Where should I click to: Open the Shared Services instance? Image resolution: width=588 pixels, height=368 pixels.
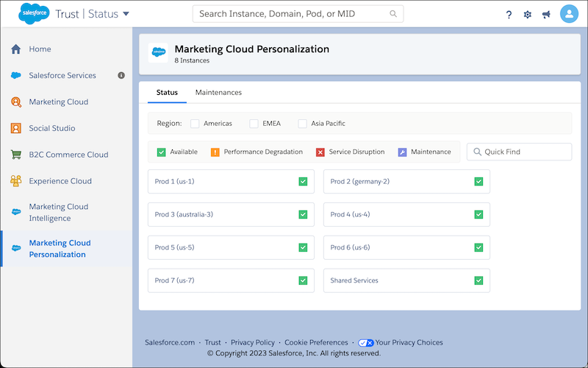(x=406, y=280)
